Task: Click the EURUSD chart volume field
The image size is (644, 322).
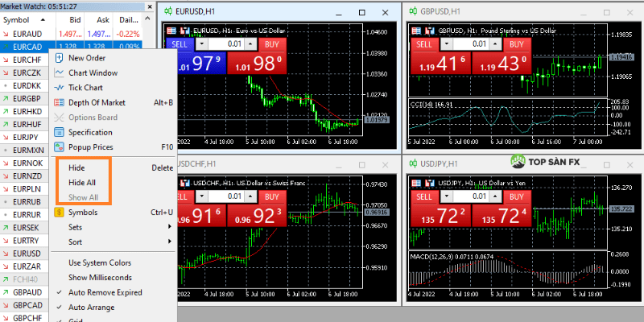Action: tap(227, 44)
